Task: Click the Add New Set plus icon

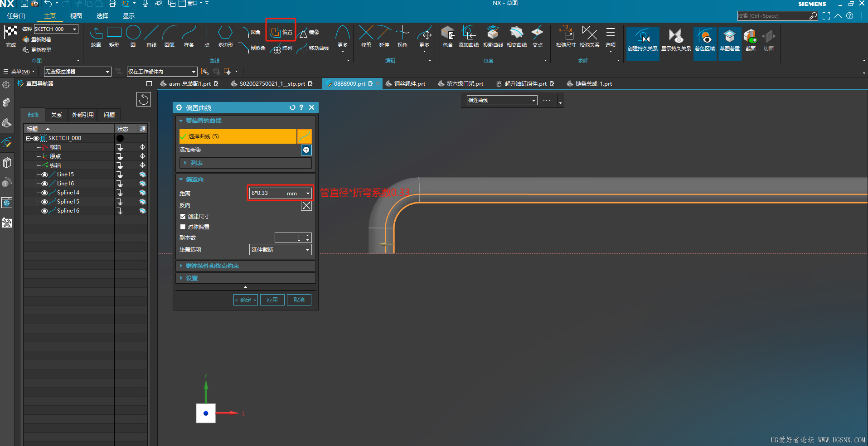Action: pyautogui.click(x=306, y=150)
